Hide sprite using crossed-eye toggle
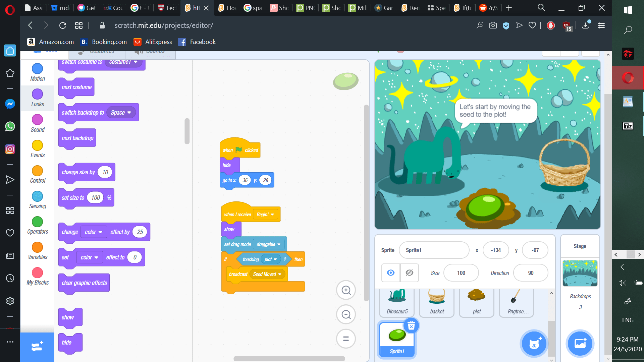The image size is (644, 362). pyautogui.click(x=409, y=273)
